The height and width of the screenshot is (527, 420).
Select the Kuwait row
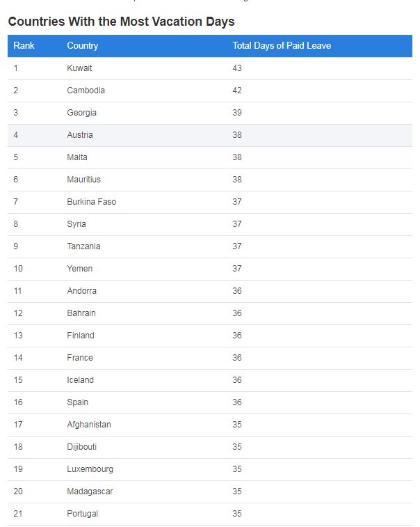click(210, 68)
